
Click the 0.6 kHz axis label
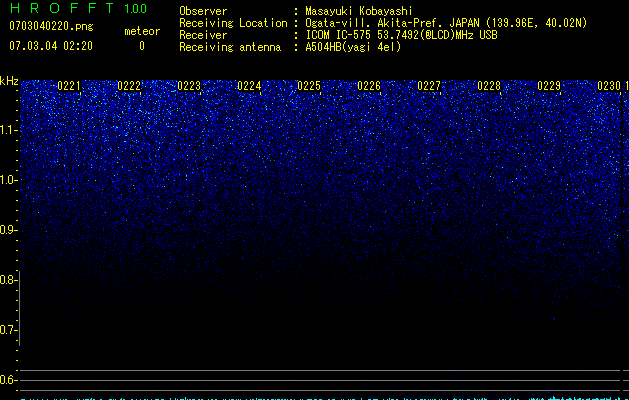(x=8, y=380)
